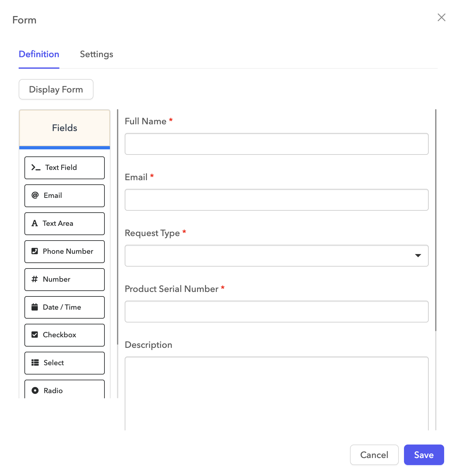Open the Request Type dropdown arrow
Screen dimensions: 457x476
pos(418,256)
